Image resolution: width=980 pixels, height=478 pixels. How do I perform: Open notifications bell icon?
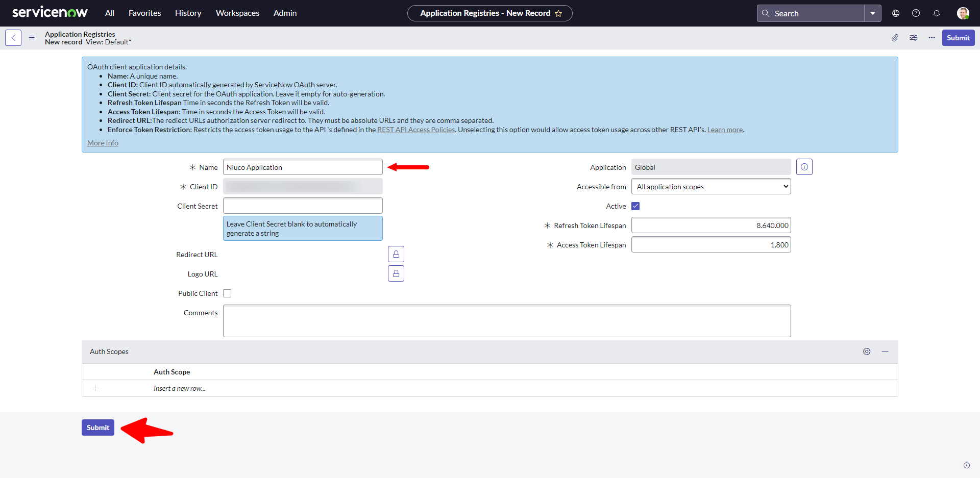coord(937,13)
